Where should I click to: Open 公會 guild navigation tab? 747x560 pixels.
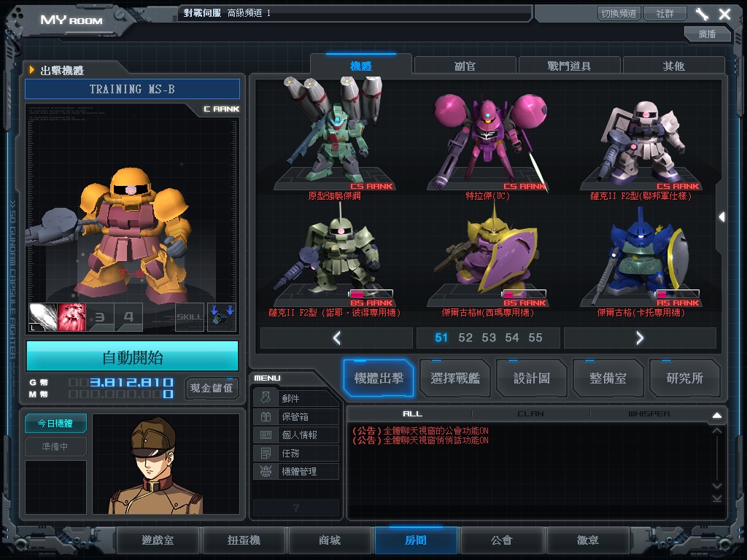[501, 540]
